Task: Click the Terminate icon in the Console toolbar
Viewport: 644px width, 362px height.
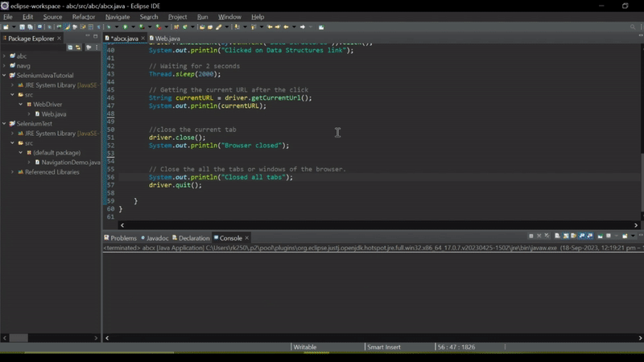Action: (531, 237)
